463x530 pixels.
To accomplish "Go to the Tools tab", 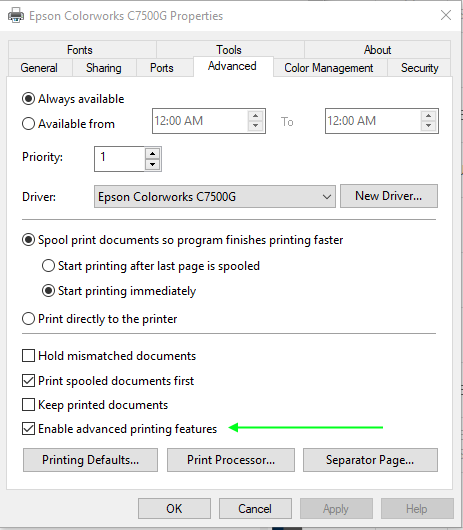I will tap(229, 50).
